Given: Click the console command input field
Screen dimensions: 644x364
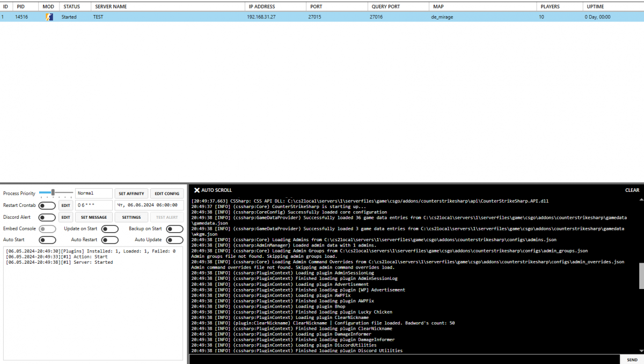Looking at the screenshot, I should tap(404, 360).
